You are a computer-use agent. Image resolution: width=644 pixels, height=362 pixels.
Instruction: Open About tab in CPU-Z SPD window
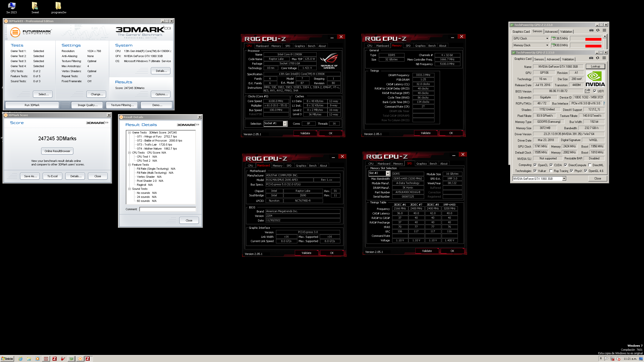[x=444, y=164]
